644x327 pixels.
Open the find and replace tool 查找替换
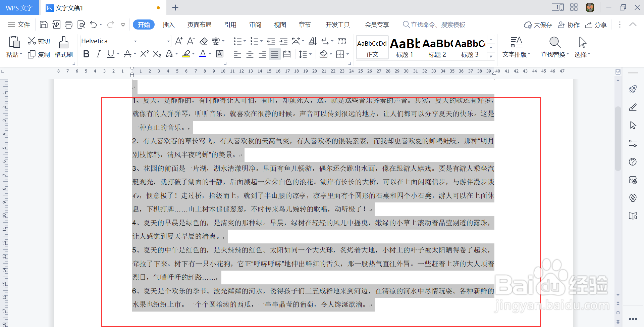[554, 47]
